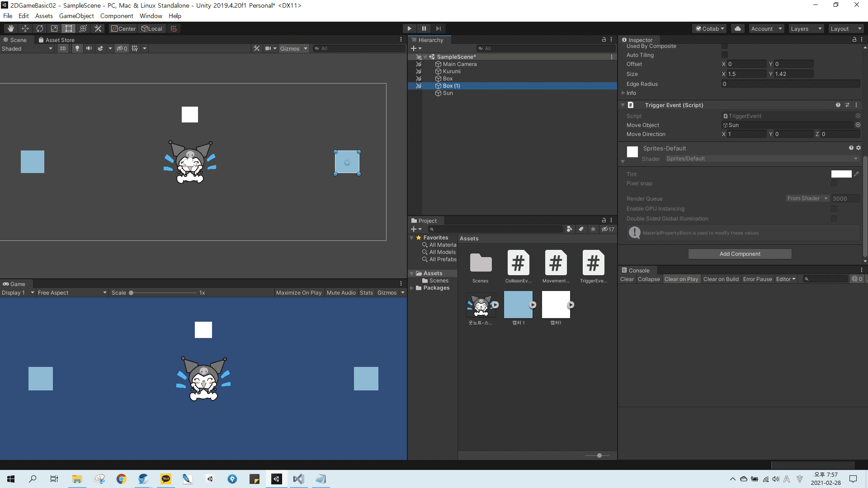Toggle Local handle rotation button
The height and width of the screenshot is (488, 868).
pyautogui.click(x=152, y=28)
